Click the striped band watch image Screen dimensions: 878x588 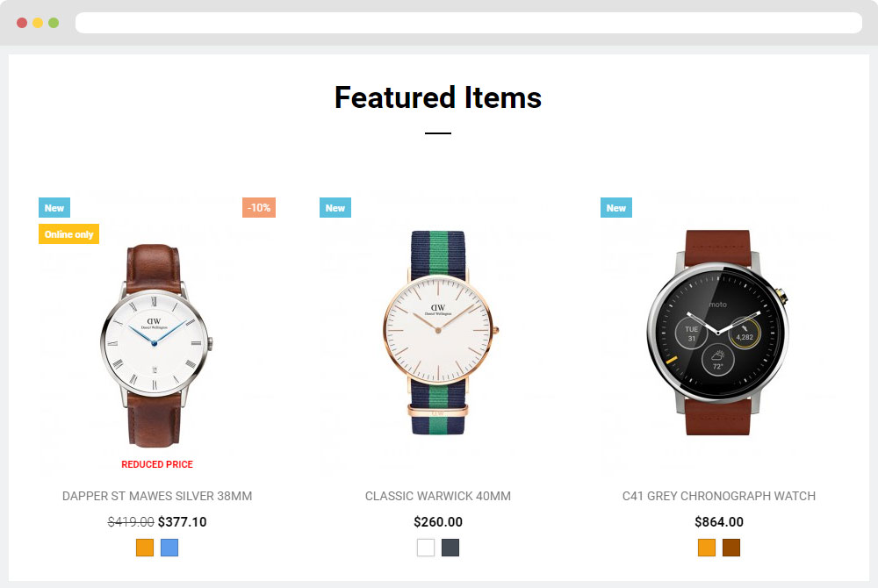(440, 333)
